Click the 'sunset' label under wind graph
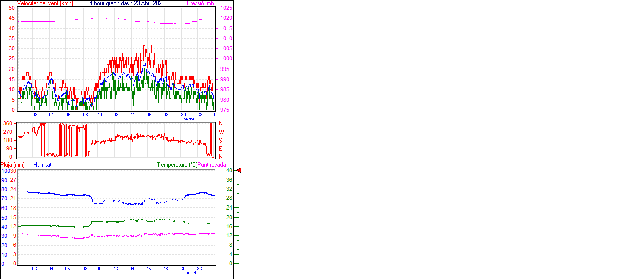This screenshot has width=644, height=279. pos(190,119)
